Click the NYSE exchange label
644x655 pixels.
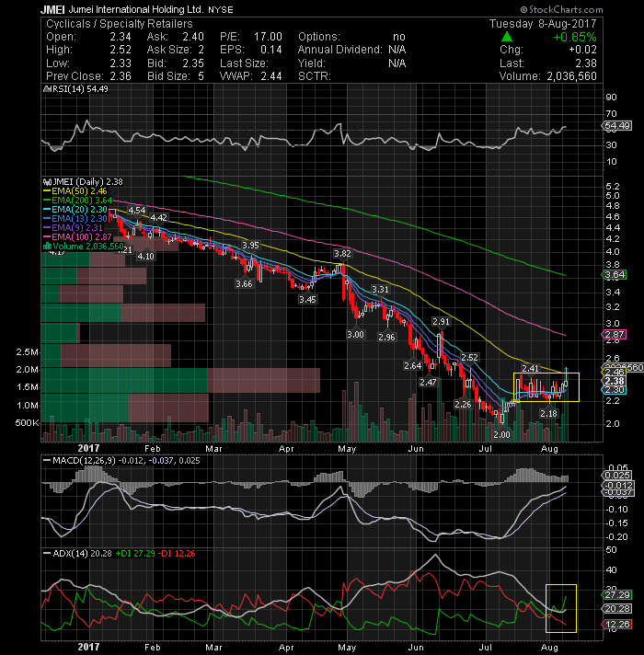(221, 10)
